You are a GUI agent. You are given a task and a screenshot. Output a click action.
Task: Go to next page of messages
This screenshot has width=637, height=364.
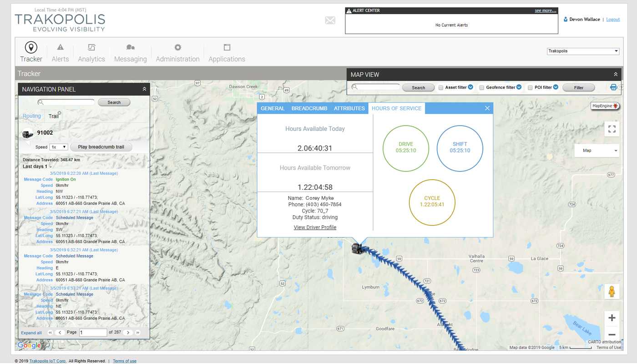tap(128, 333)
